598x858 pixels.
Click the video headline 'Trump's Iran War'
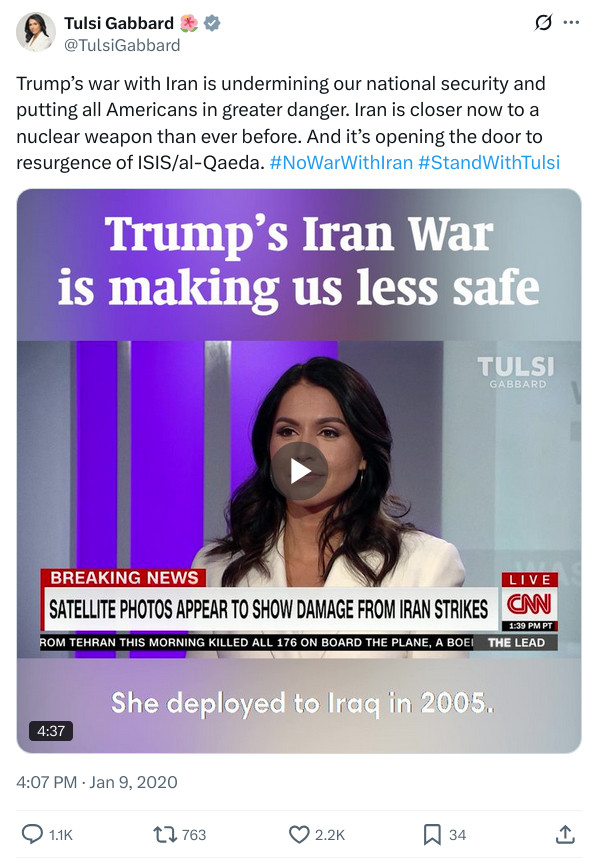tap(299, 234)
